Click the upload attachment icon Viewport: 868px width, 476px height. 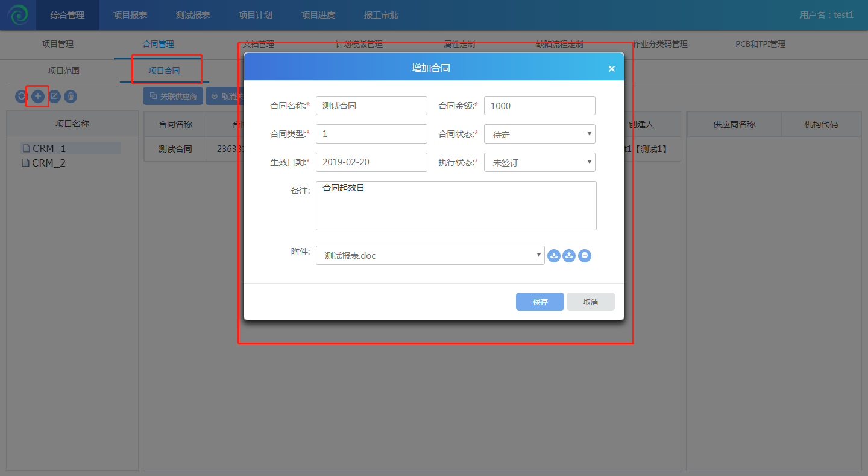[x=569, y=256]
